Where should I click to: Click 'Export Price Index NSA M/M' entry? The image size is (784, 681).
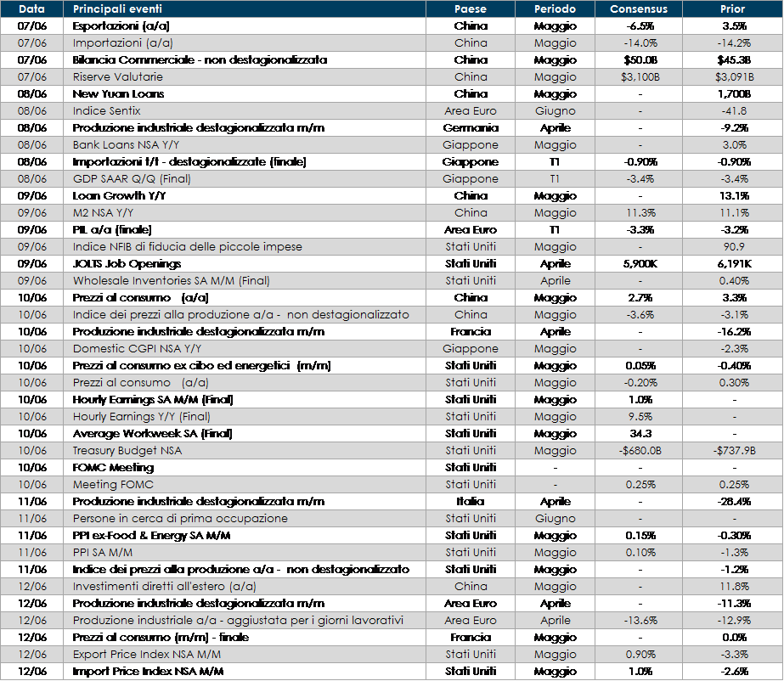point(148,654)
